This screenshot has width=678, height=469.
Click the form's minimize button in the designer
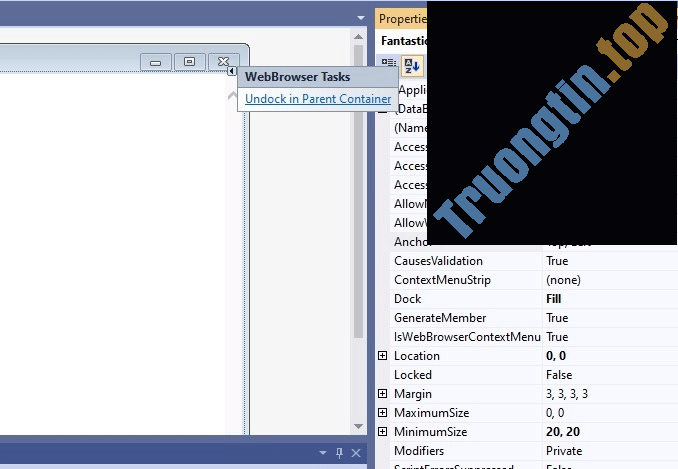tap(155, 62)
